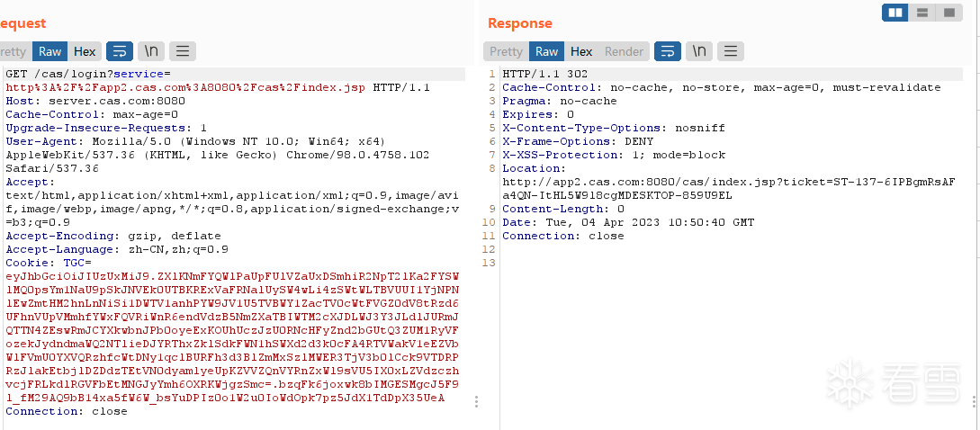Switch Response view to Render tab
Image resolution: width=980 pixels, height=430 pixels.
coord(624,51)
